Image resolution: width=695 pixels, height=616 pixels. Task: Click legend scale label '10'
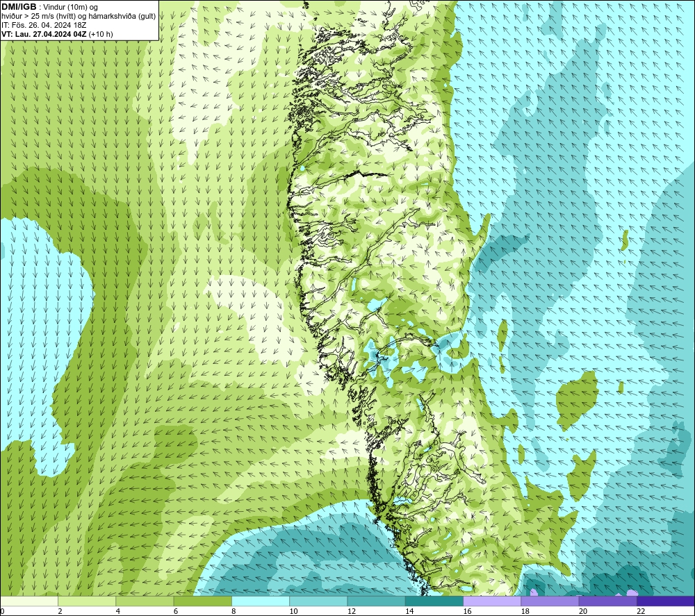[x=293, y=612]
